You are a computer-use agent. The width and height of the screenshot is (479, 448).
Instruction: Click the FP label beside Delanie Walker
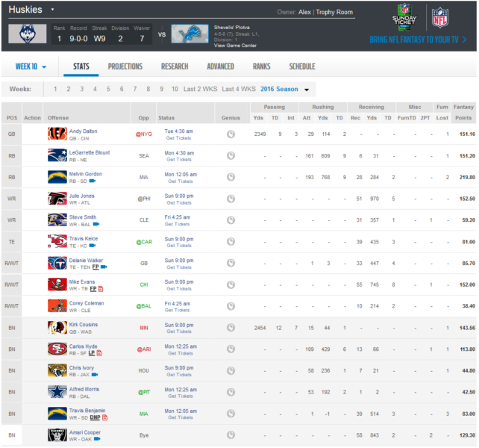point(96,267)
